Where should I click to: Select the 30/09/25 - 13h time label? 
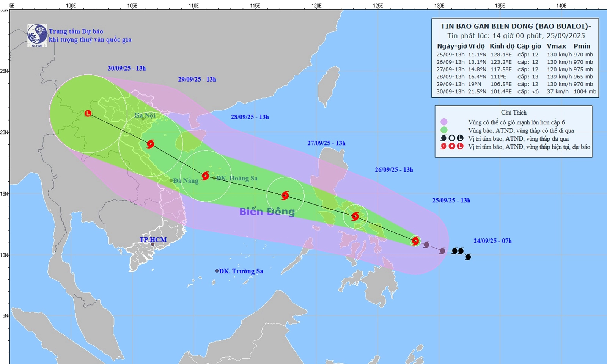pos(126,68)
